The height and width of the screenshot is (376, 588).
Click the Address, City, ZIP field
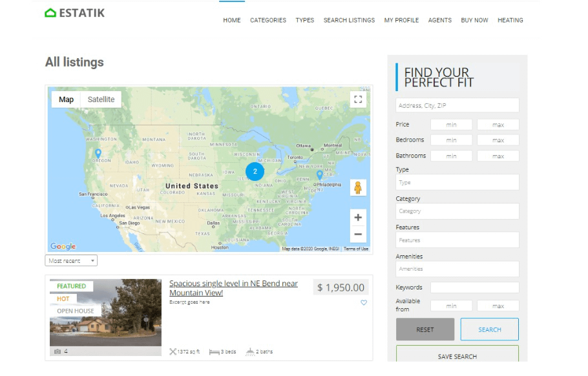click(457, 105)
